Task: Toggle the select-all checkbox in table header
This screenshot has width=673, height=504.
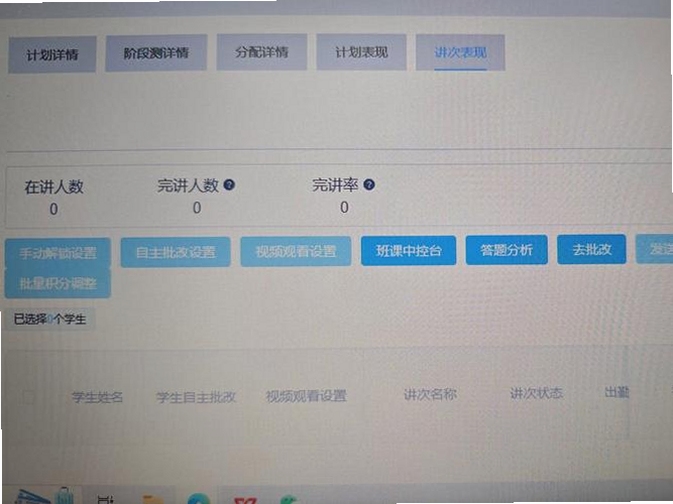Action: pos(28,397)
